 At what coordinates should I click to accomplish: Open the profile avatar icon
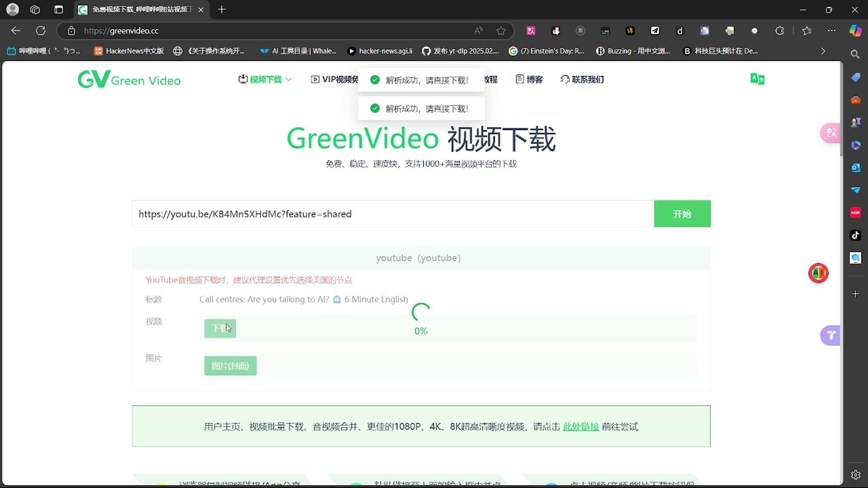(x=13, y=9)
